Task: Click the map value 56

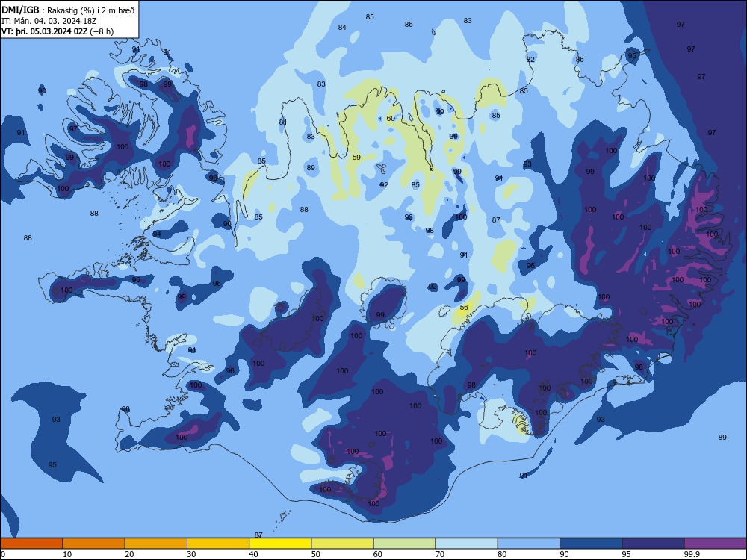Action: [x=464, y=308]
